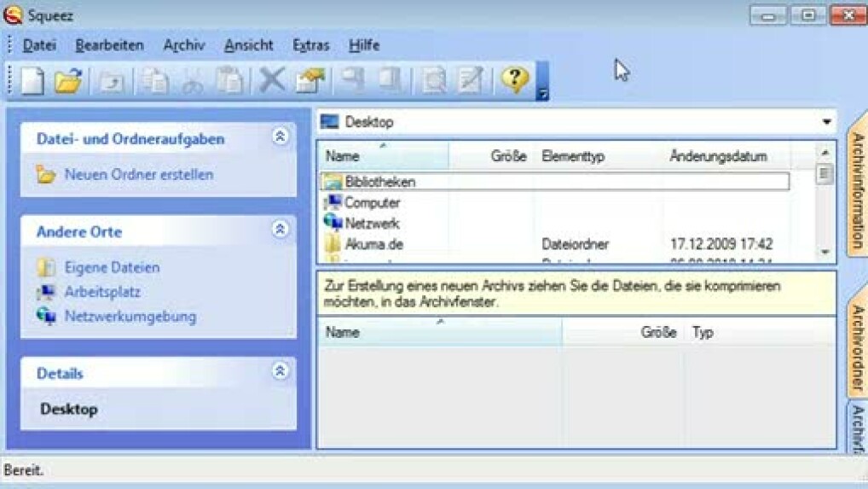Collapse the Andere Orte panel
This screenshot has width=868, height=489.
(x=280, y=230)
